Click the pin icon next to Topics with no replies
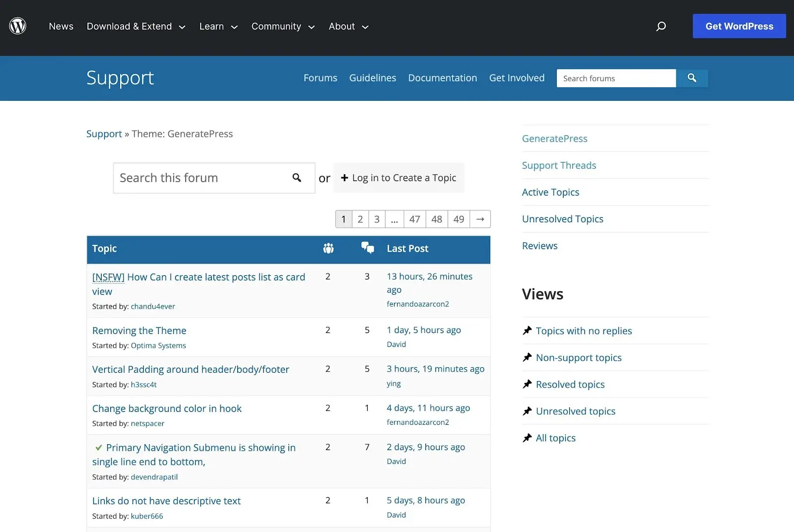Viewport: 794px width, 532px height. 527,331
